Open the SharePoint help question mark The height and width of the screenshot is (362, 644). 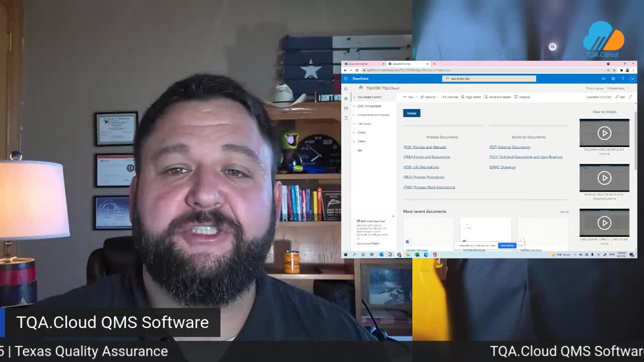point(622,78)
